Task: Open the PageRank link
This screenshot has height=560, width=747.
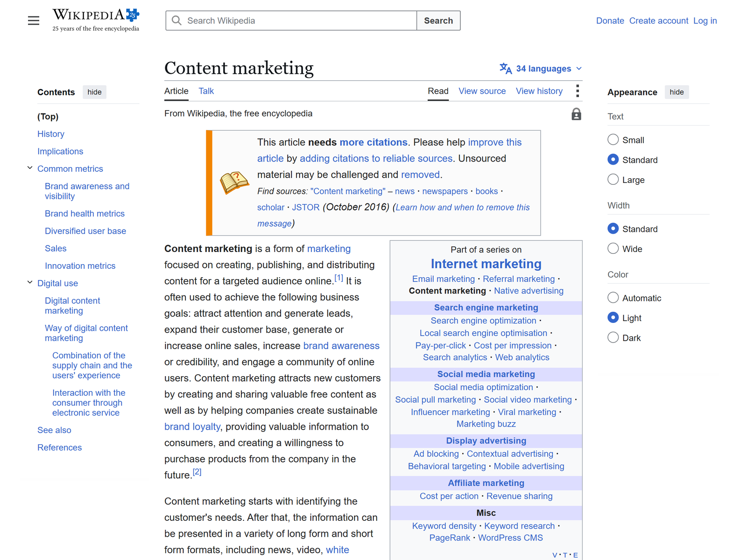Action: [450, 538]
